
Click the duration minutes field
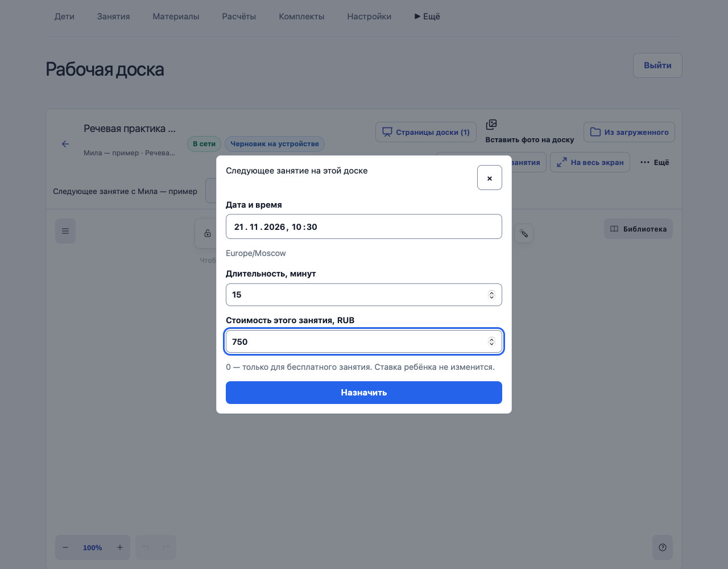(x=363, y=295)
